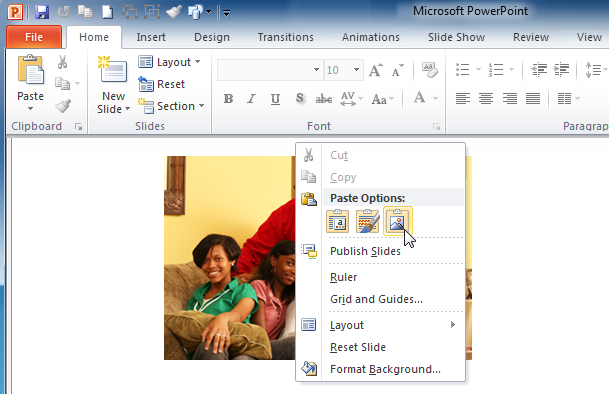Image resolution: width=609 pixels, height=394 pixels.
Task: Select the Format Painter brush in Clipboard group
Action: [63, 105]
